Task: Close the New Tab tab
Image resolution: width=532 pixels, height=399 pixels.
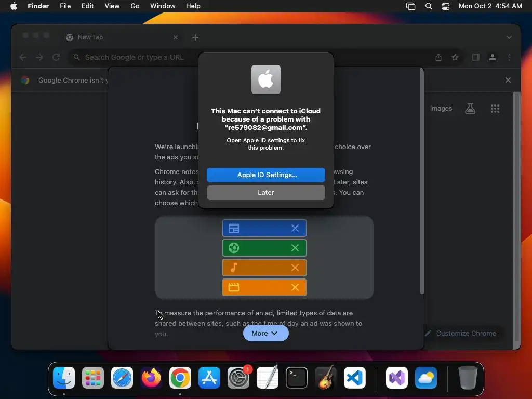Action: click(x=176, y=37)
